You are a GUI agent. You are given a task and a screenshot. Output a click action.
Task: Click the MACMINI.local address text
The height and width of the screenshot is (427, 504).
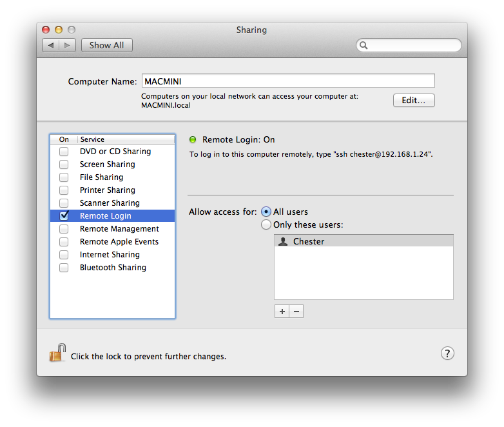tap(166, 105)
